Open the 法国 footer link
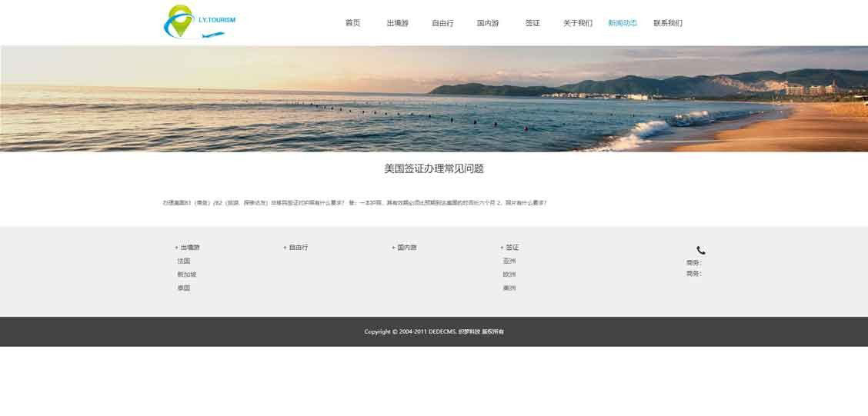The image size is (868, 416). (x=183, y=261)
